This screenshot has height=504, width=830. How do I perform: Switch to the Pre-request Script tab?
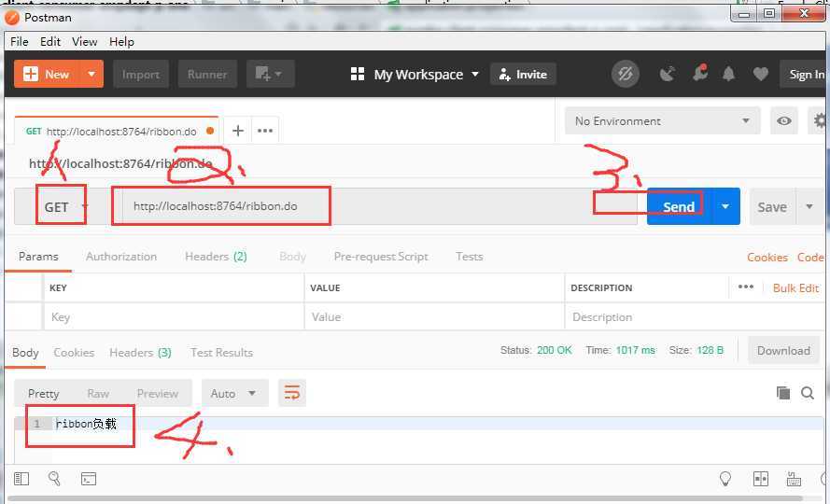point(381,257)
